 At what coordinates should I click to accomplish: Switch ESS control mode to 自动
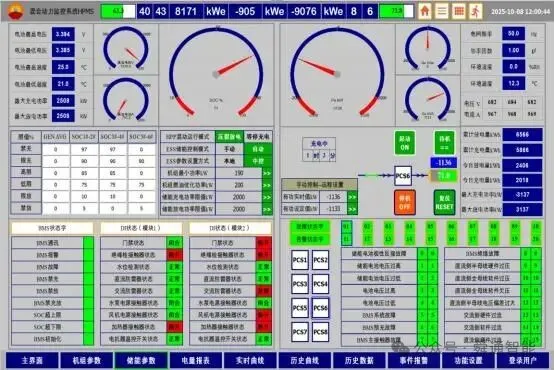[x=258, y=149]
